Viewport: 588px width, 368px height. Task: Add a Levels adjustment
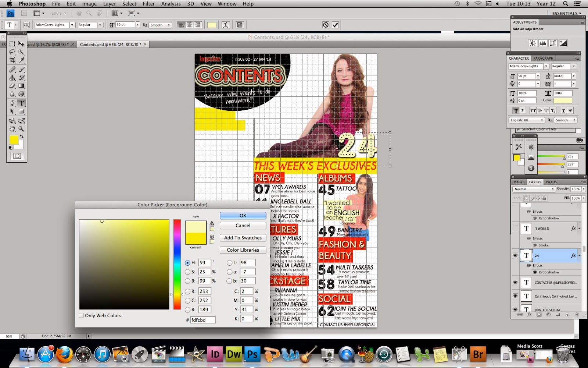click(543, 43)
